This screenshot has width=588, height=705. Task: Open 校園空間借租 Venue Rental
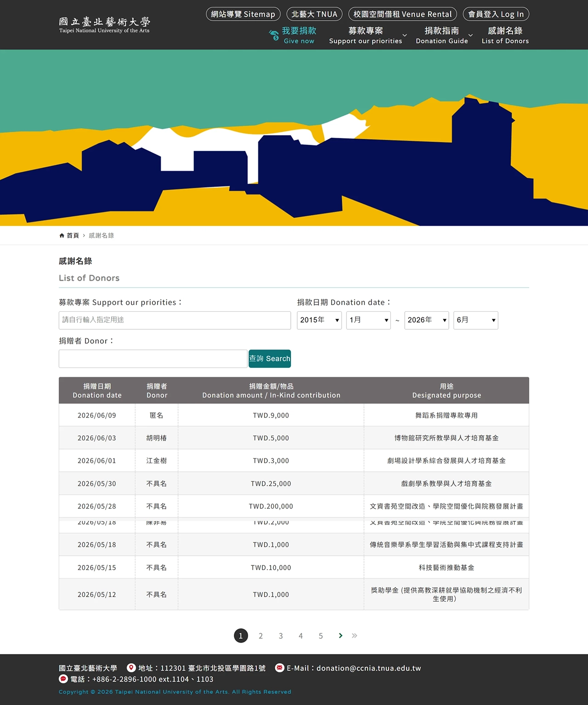coord(403,14)
